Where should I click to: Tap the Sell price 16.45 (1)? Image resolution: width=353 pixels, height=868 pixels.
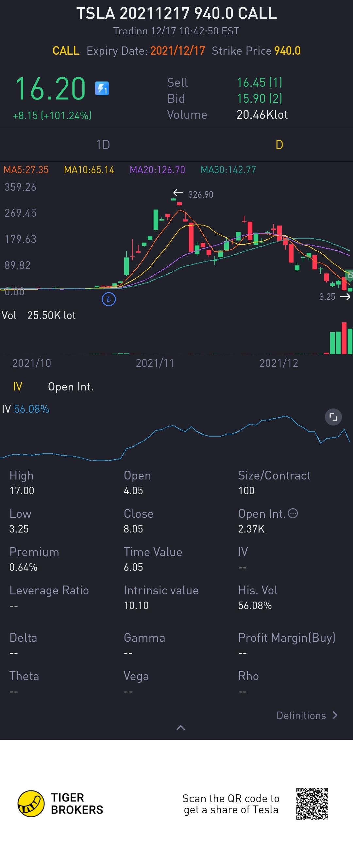pos(260,82)
